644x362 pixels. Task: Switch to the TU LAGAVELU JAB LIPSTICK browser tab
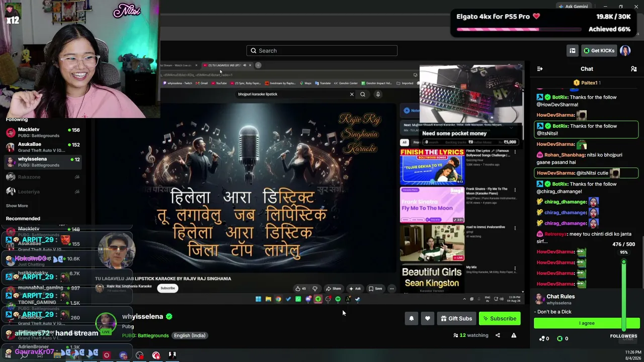click(x=226, y=65)
